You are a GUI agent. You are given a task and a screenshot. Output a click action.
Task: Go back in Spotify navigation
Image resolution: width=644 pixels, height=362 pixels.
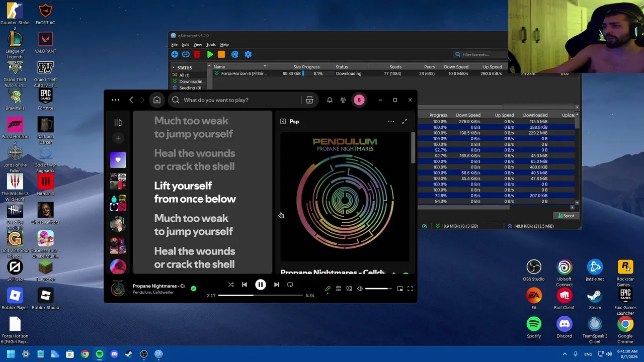coord(131,100)
